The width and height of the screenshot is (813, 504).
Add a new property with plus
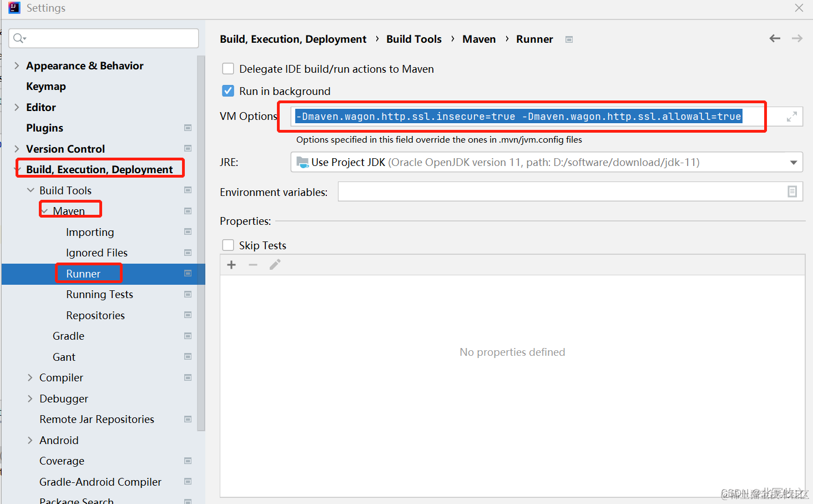tap(231, 265)
